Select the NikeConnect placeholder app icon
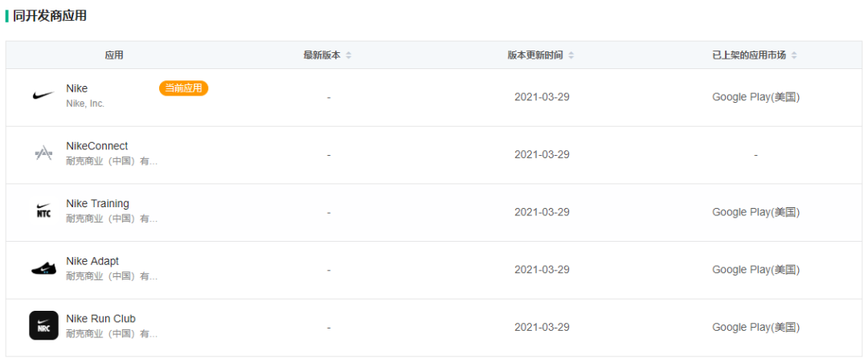This screenshot has width=868, height=363. 43,153
